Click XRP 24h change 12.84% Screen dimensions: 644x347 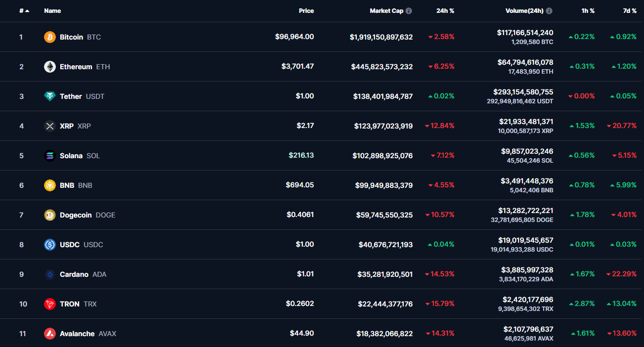coord(440,126)
